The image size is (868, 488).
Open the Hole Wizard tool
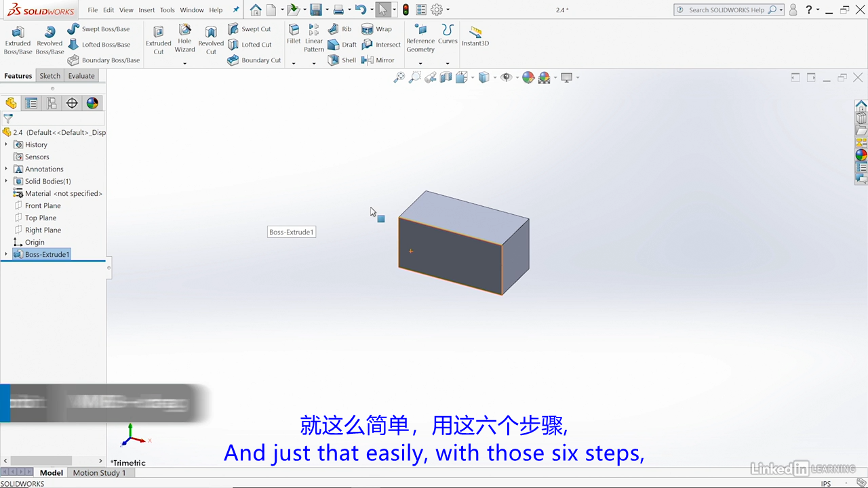[184, 38]
